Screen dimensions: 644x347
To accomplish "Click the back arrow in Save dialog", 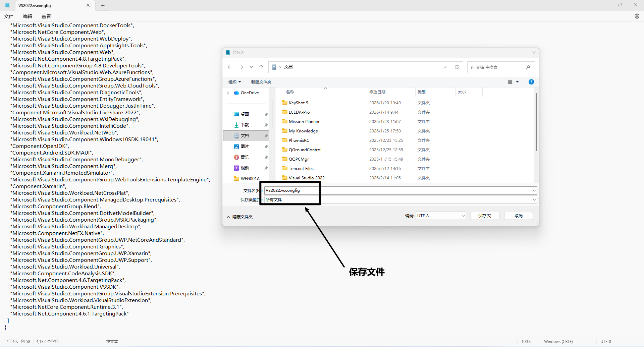I will click(x=229, y=67).
